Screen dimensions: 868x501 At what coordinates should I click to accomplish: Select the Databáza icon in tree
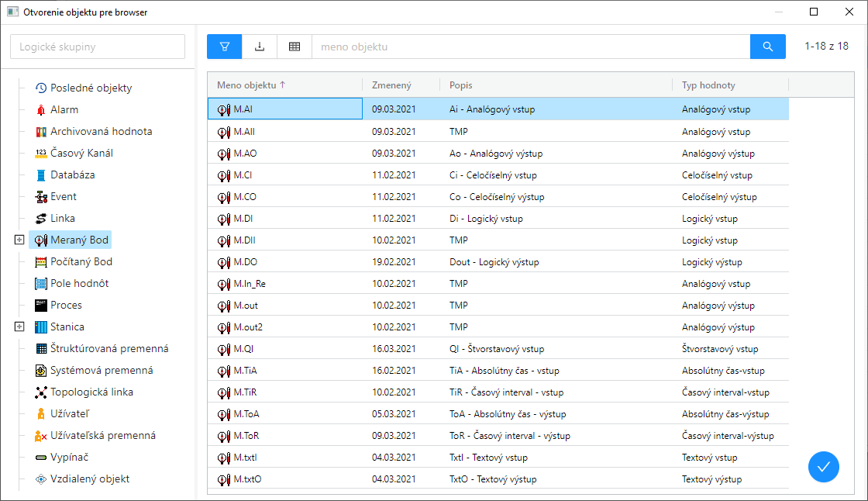[x=41, y=175]
